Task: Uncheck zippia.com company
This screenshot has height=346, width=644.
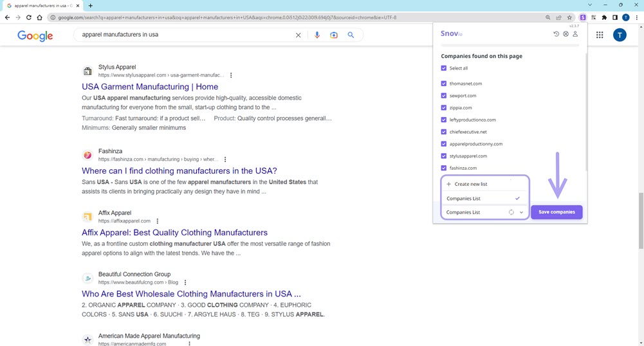Action: point(443,107)
